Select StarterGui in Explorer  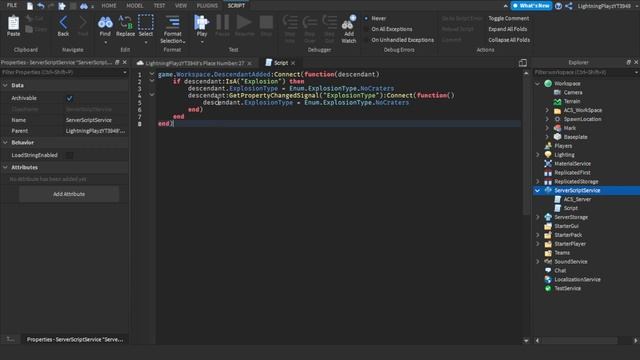566,226
